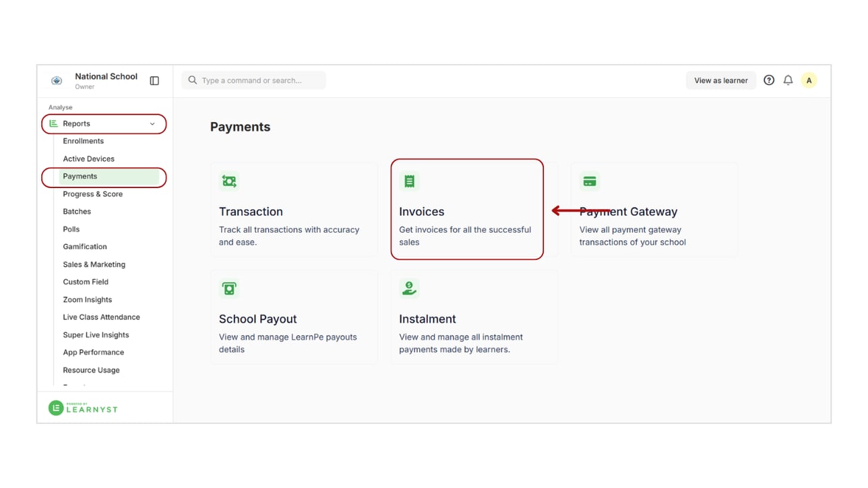
Task: Click "View and manage LearnPe payouts" text
Action: (288, 337)
